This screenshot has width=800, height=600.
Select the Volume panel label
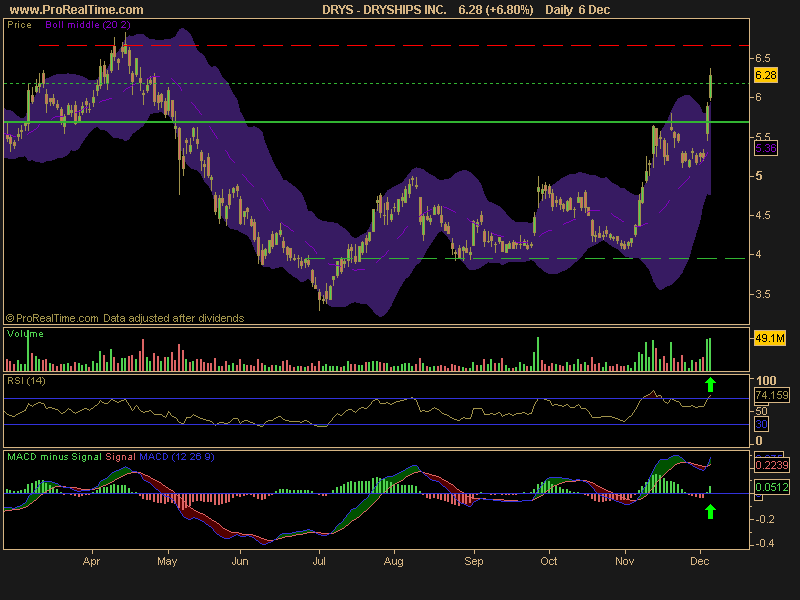coord(25,334)
